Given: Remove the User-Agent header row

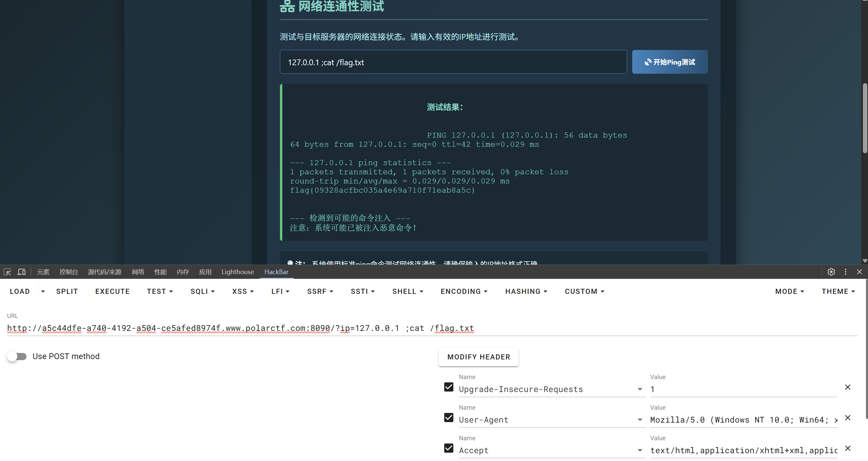Looking at the screenshot, I should [x=848, y=418].
